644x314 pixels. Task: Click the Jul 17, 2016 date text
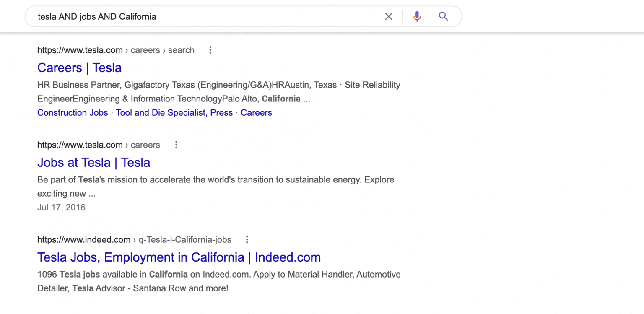pyautogui.click(x=61, y=207)
